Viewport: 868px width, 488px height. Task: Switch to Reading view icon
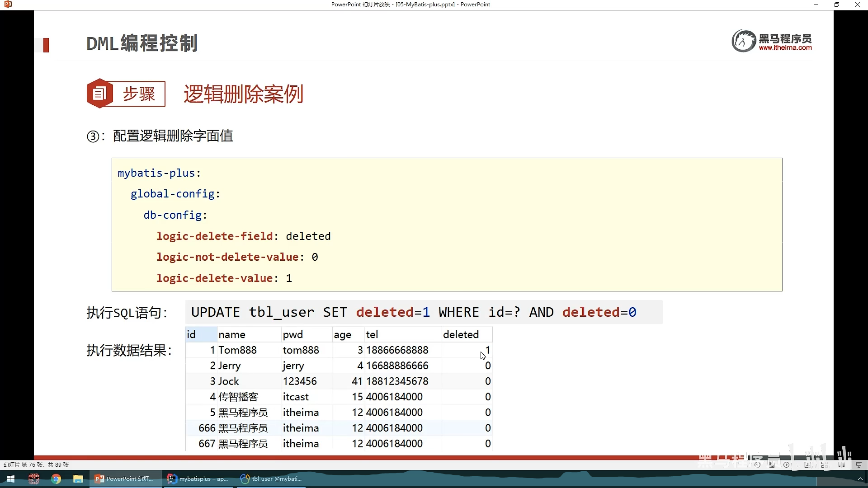pos(841,465)
